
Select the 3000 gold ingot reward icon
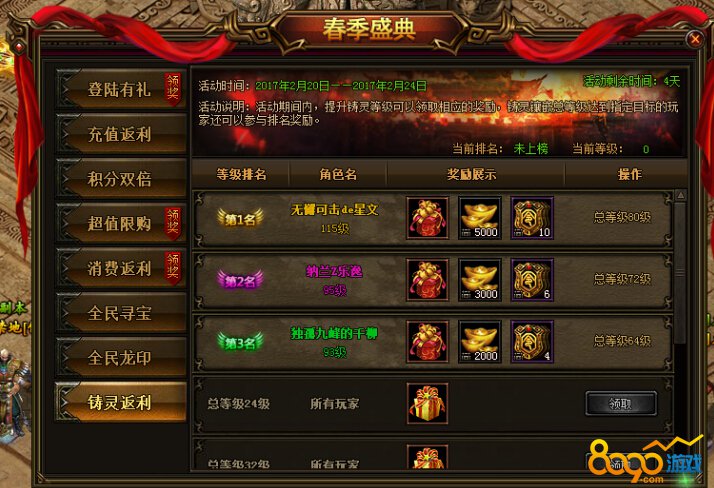click(479, 280)
